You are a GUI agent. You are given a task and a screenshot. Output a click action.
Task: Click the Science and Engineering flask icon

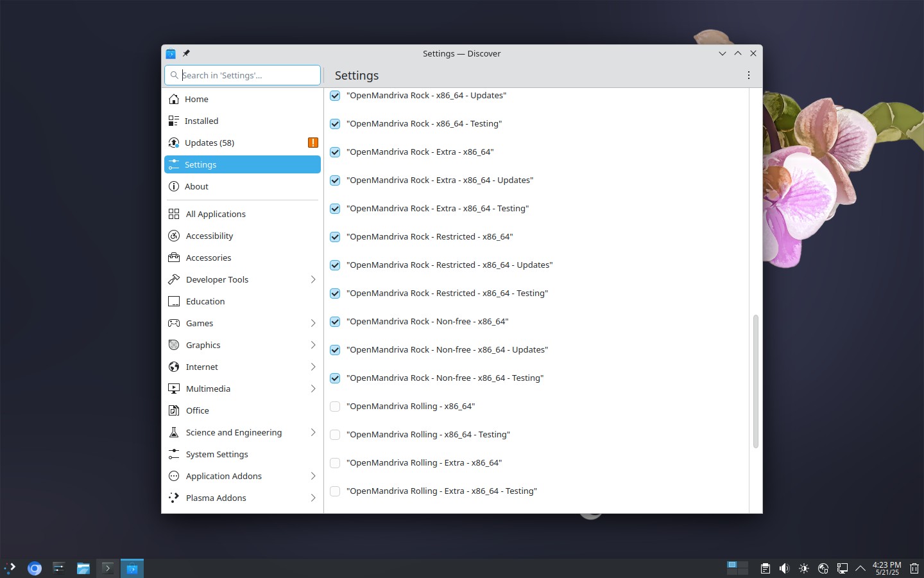(174, 432)
